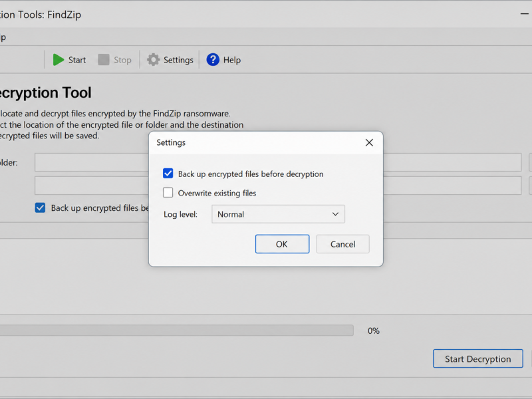Minimize the FindZip window

525,14
